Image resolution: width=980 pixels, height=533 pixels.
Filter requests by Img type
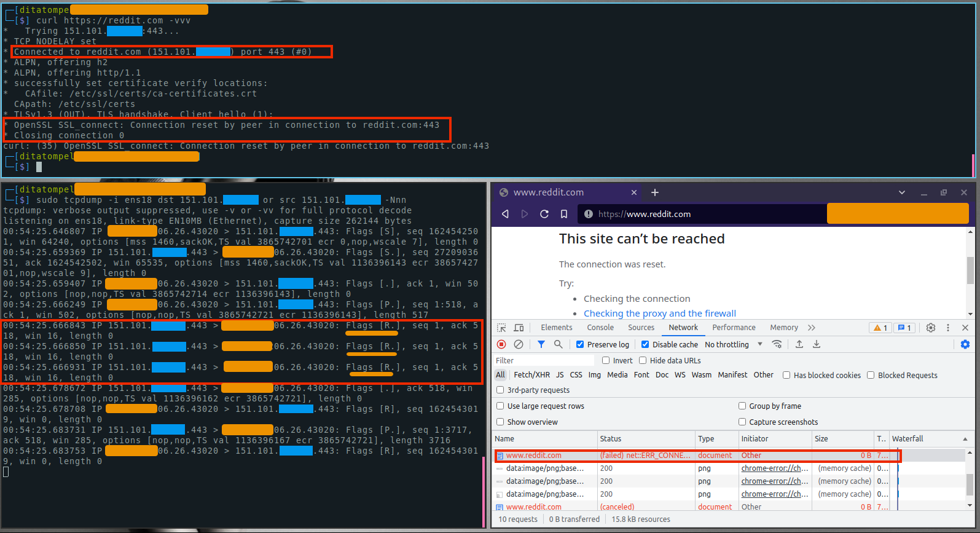(595, 375)
